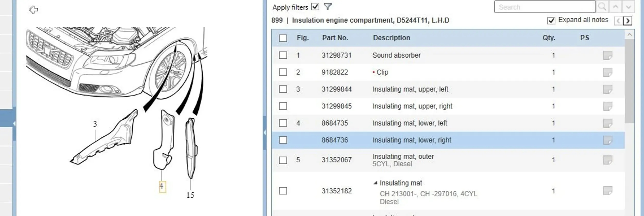The height and width of the screenshot is (216, 644).
Task: Collapse the Insulating mat 31352182 note
Action: 375,183
